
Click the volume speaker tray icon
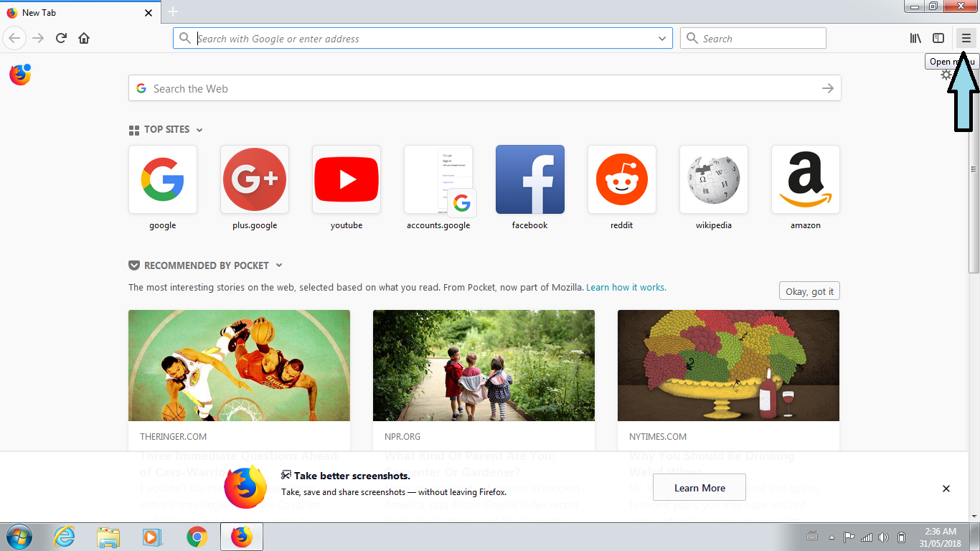[x=884, y=537]
